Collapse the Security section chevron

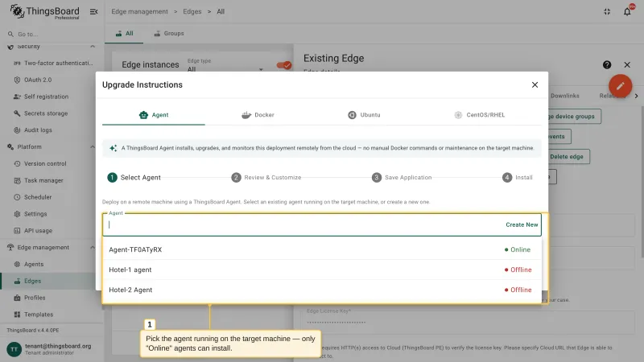click(x=93, y=47)
